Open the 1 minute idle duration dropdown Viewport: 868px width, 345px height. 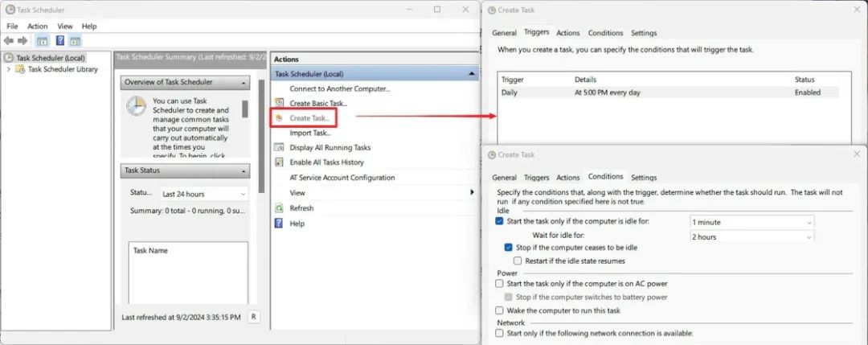point(751,222)
